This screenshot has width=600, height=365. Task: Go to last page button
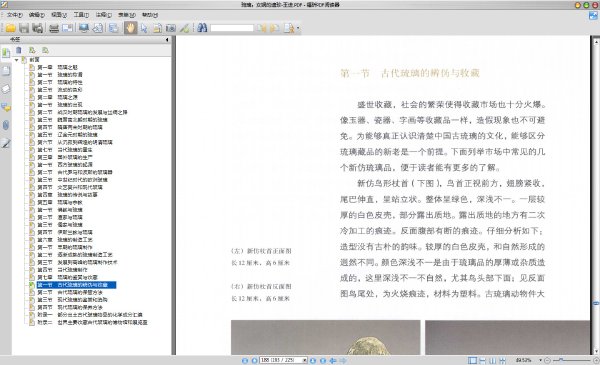323,360
